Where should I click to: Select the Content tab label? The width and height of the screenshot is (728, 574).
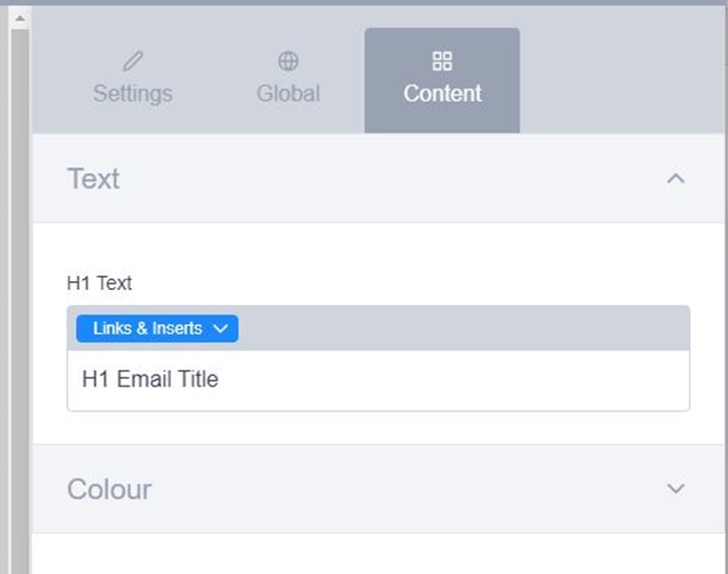(x=443, y=94)
